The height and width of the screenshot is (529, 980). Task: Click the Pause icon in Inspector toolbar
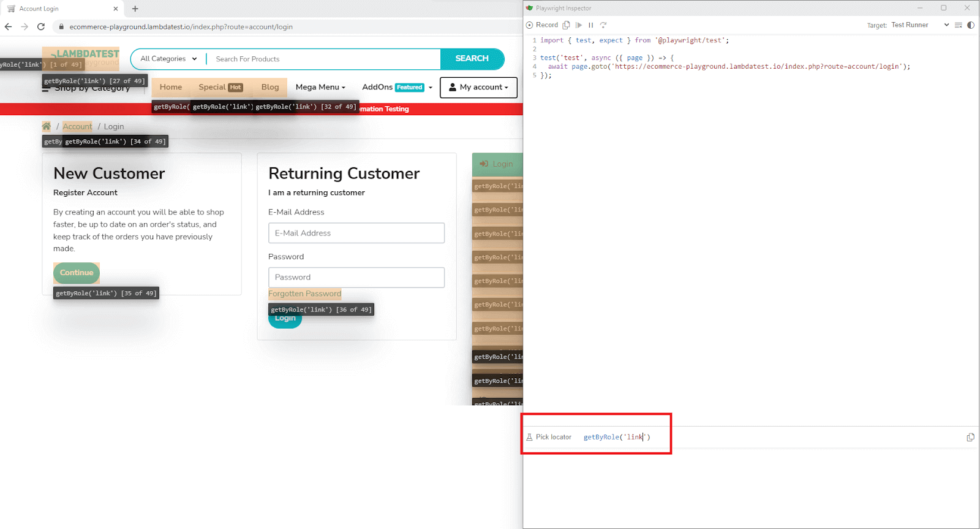(x=591, y=25)
